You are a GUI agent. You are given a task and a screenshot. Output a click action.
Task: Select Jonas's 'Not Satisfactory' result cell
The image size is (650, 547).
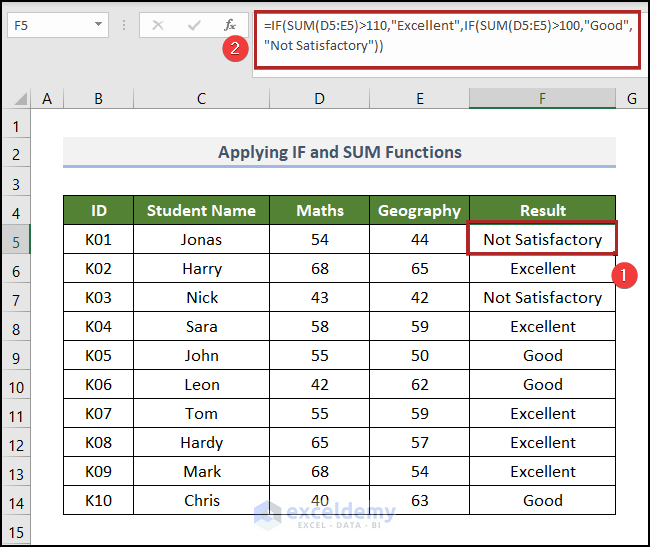click(x=542, y=239)
